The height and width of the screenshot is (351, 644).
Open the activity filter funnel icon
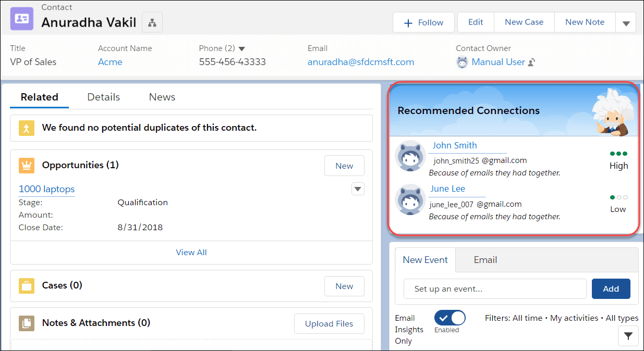(628, 336)
